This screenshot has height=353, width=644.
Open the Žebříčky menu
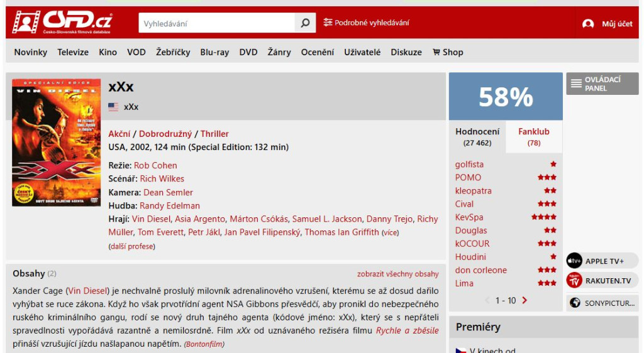pyautogui.click(x=173, y=52)
